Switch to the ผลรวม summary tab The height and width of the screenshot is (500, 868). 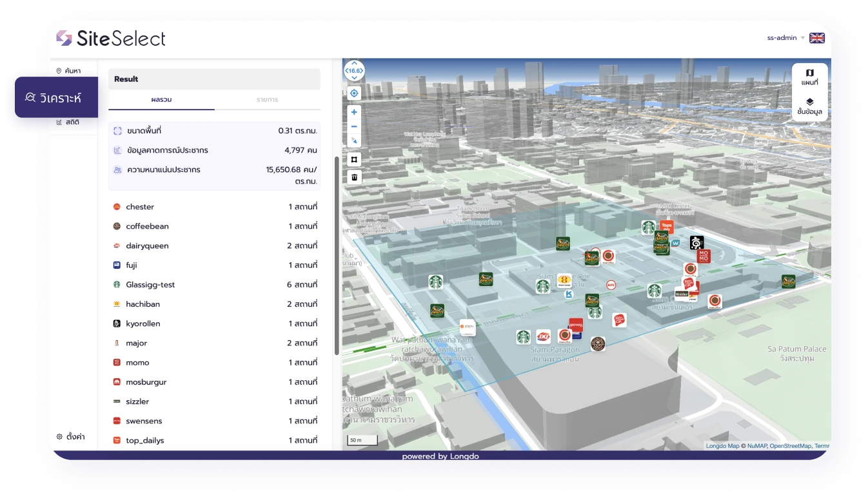(x=161, y=100)
